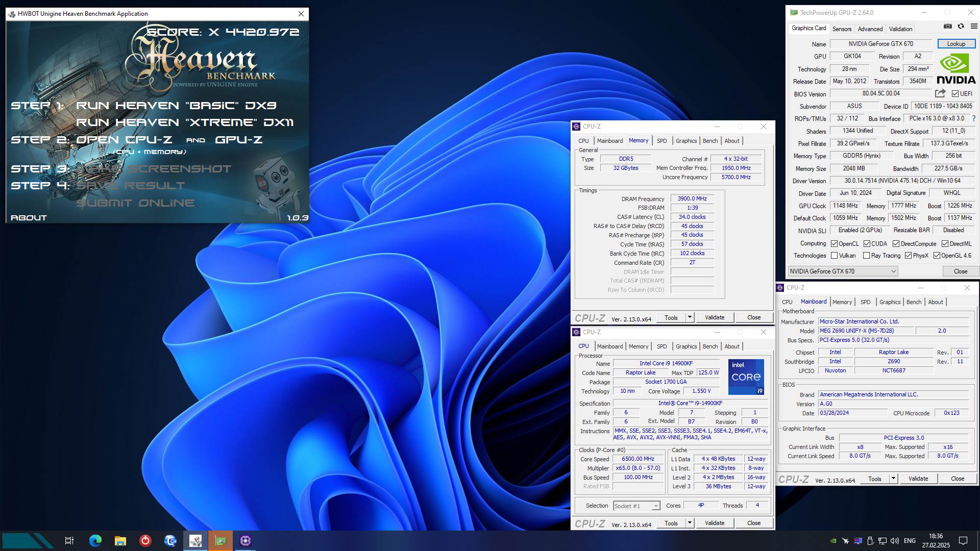The width and height of the screenshot is (980, 551).
Task: Open the volume control in system tray
Action: point(895,541)
